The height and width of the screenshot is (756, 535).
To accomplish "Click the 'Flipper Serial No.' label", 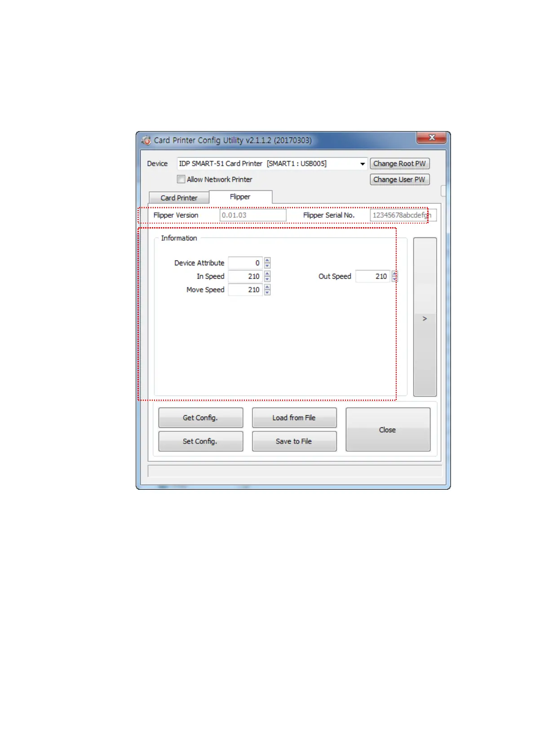I will (x=329, y=215).
